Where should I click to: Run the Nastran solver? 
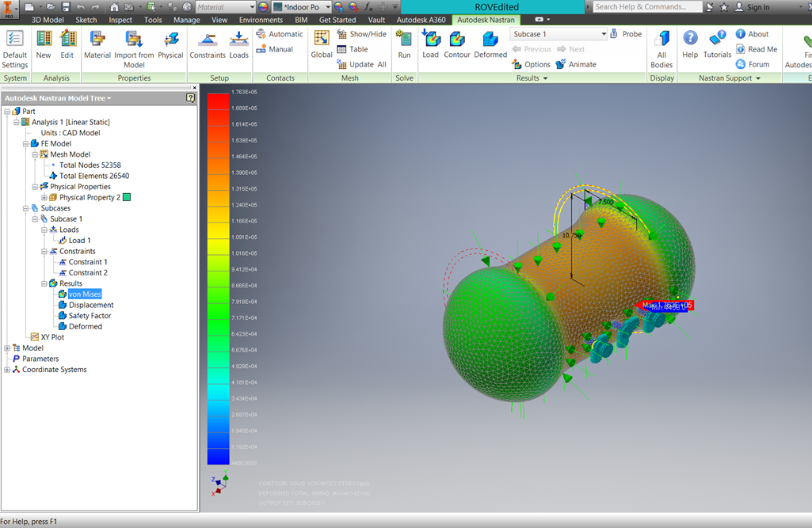(404, 45)
